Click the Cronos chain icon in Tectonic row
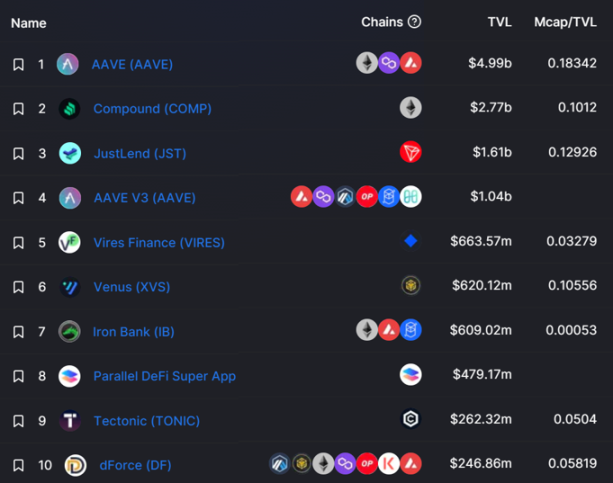This screenshot has width=613, height=483. pyautogui.click(x=410, y=419)
